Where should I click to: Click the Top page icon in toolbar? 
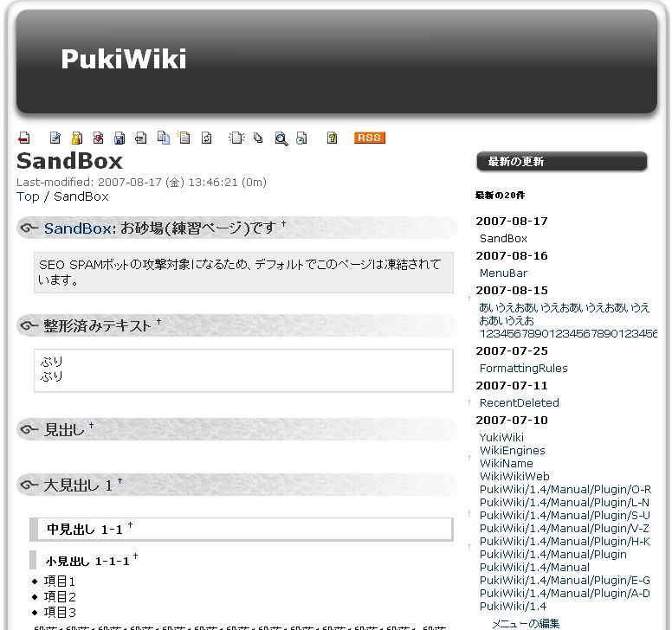(x=24, y=138)
